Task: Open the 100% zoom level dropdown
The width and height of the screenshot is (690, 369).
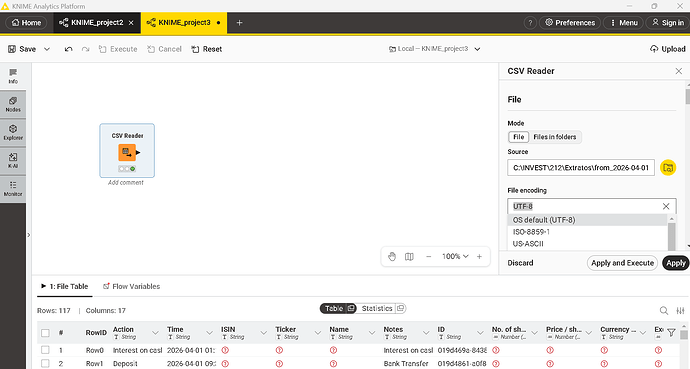Action: pyautogui.click(x=455, y=256)
